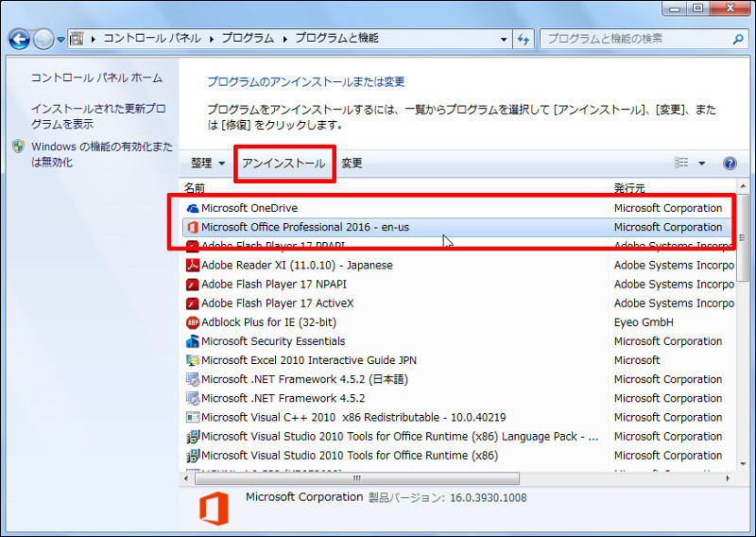The width and height of the screenshot is (756, 537).
Task: Select Adblock Plus for IE (32-bit) text
Action: pyautogui.click(x=268, y=322)
